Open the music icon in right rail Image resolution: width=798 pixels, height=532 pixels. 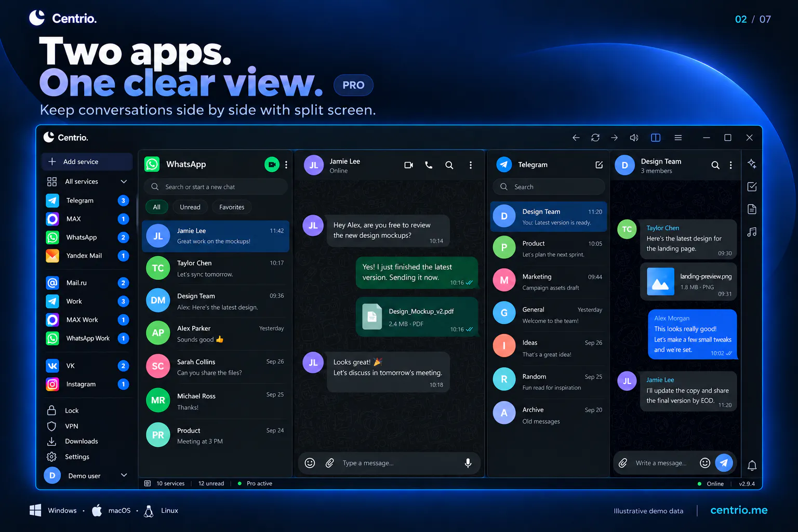point(752,232)
